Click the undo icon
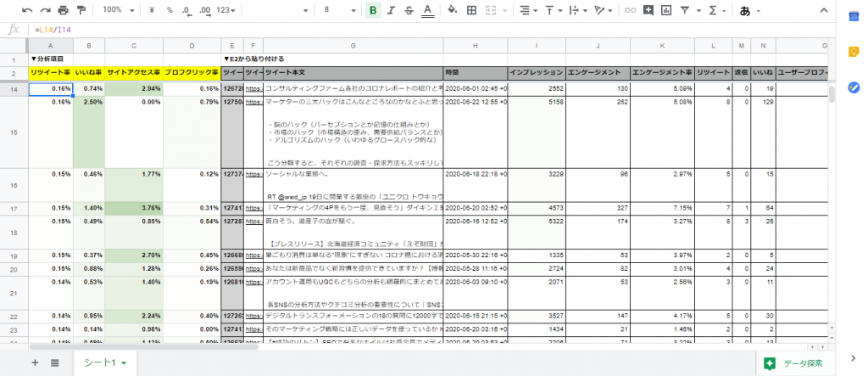This screenshot has width=868, height=376. tap(27, 10)
